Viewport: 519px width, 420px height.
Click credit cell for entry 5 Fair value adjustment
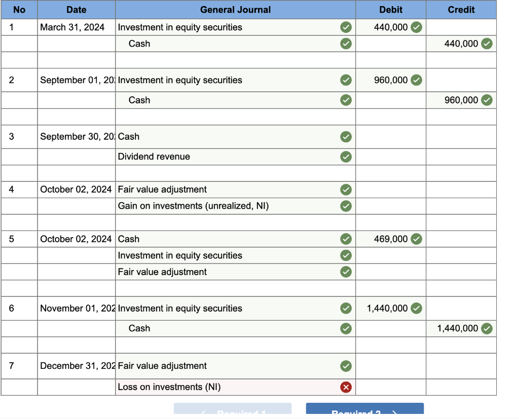461,272
